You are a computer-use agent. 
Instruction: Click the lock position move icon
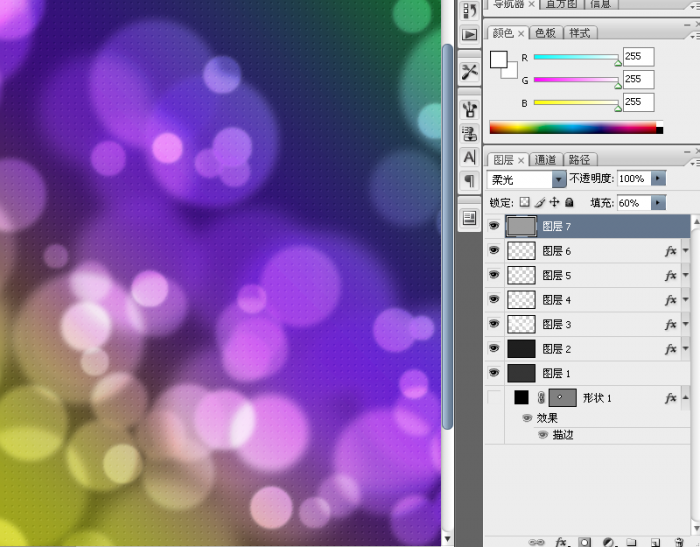(554, 203)
